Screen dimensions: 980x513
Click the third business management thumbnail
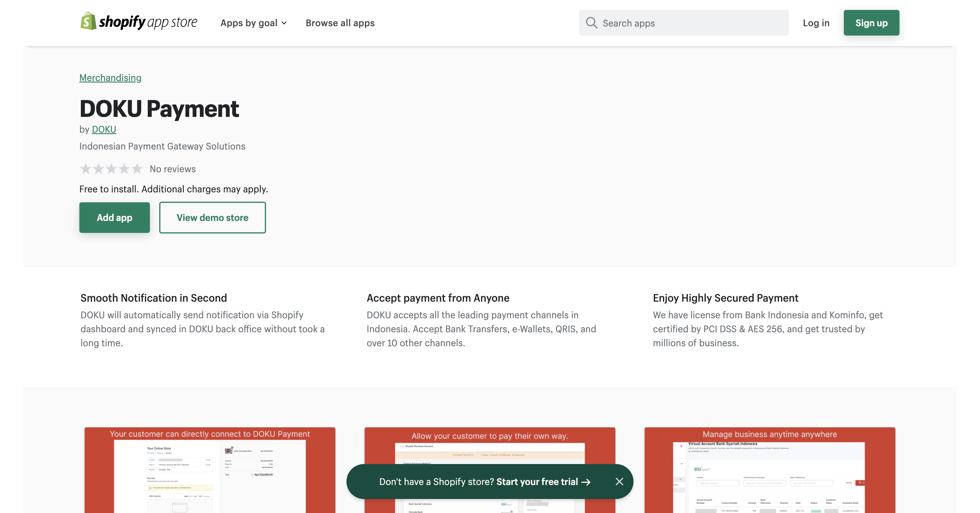[770, 470]
